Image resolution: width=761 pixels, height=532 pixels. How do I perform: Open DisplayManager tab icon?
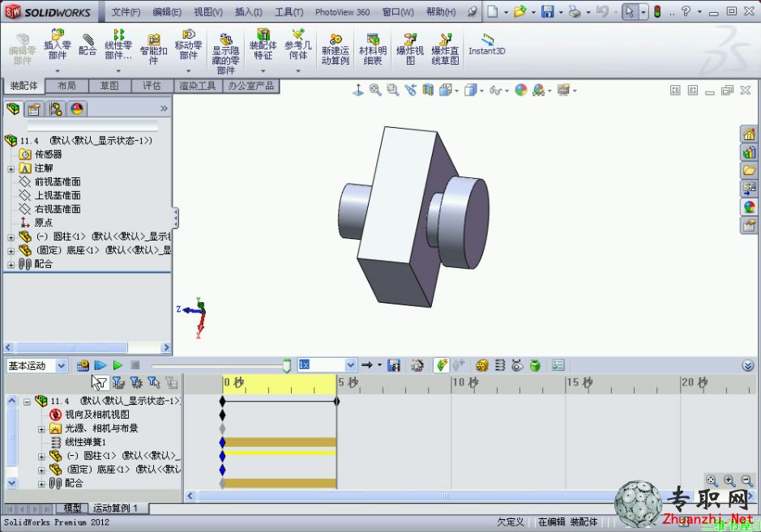pyautogui.click(x=77, y=109)
